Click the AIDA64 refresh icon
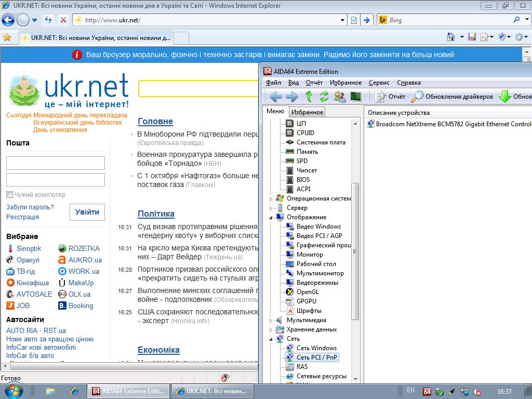Viewport: 532px width, 399px height. [324, 97]
